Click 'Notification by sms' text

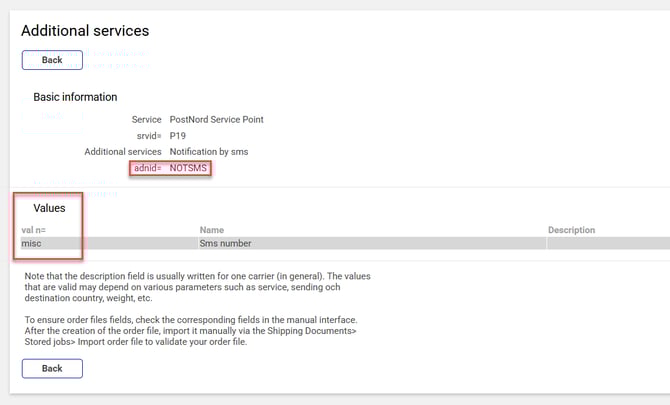pos(209,151)
